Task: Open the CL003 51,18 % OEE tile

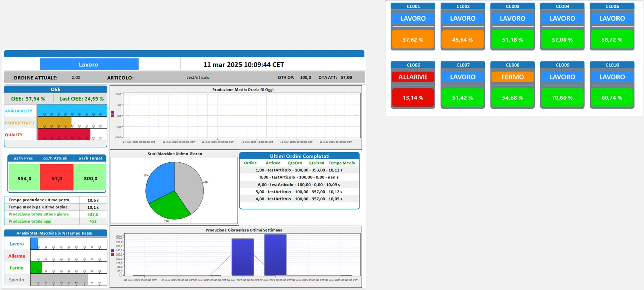Action: [x=513, y=40]
